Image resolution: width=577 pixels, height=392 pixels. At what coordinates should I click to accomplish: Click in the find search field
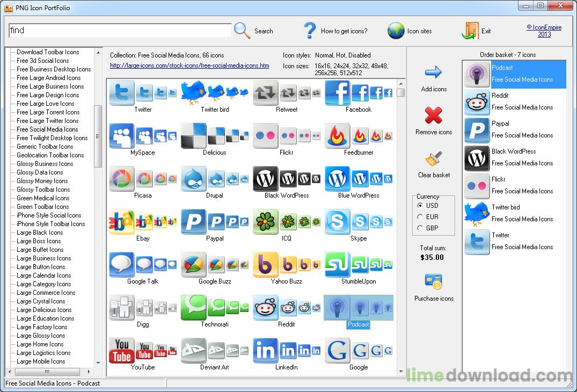(x=120, y=31)
